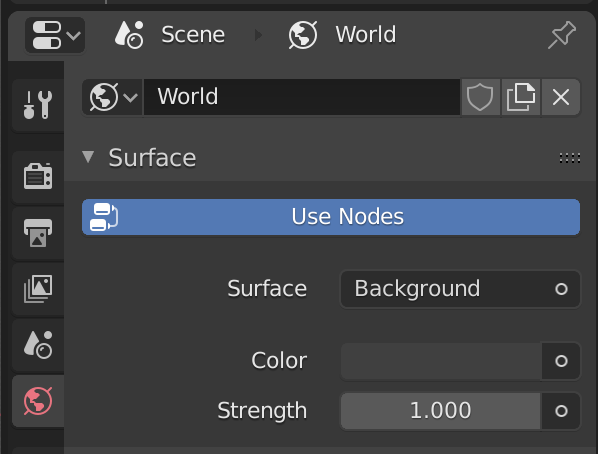Enable fake user shield for World
The width and height of the screenshot is (598, 454).
[x=480, y=97]
